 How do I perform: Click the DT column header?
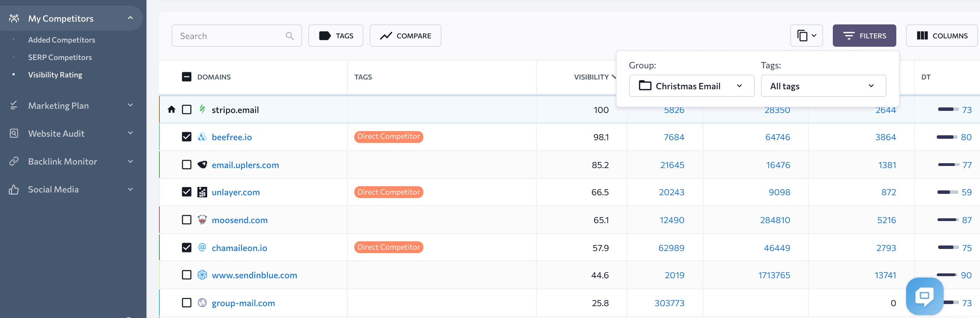coord(926,77)
